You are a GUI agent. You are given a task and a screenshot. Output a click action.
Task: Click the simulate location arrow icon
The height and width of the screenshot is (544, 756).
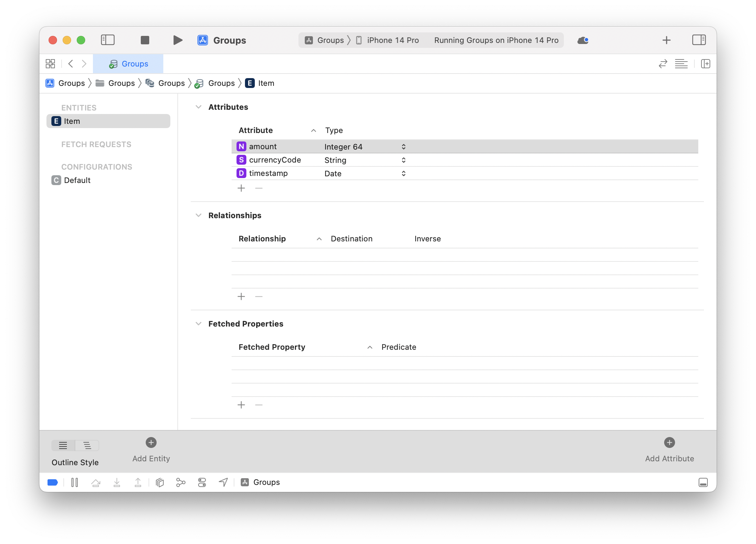click(223, 482)
